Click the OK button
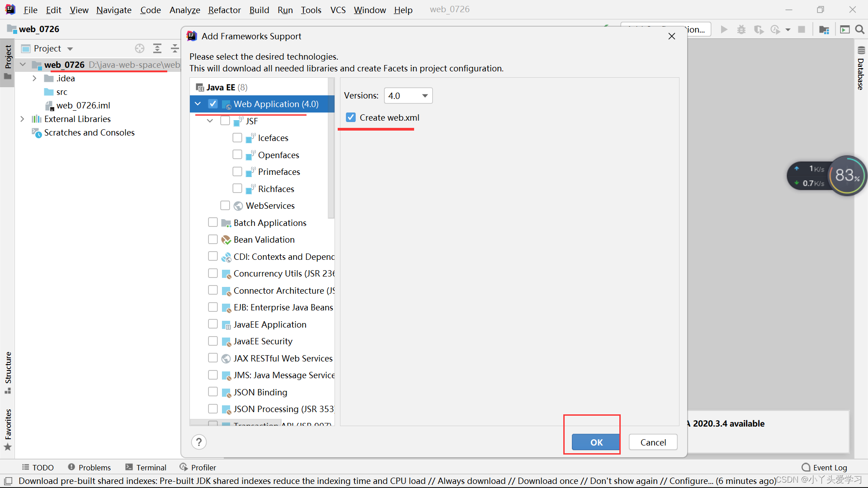Viewport: 868px width, 488px height. coord(596,442)
